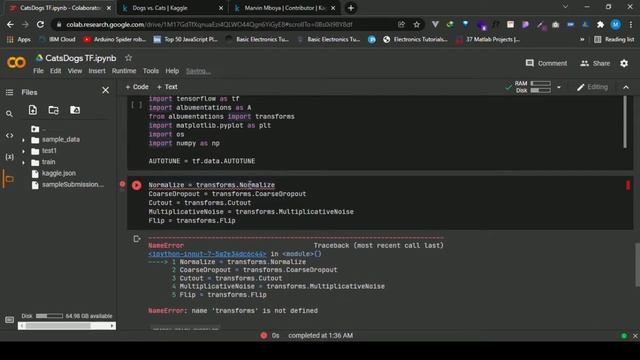Go back in browser history

pos(10,24)
